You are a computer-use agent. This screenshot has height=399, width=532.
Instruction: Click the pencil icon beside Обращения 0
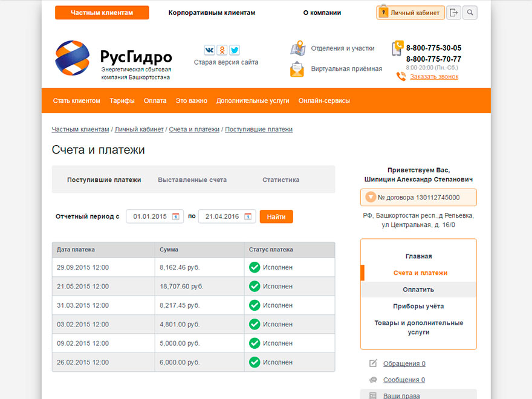373,363
